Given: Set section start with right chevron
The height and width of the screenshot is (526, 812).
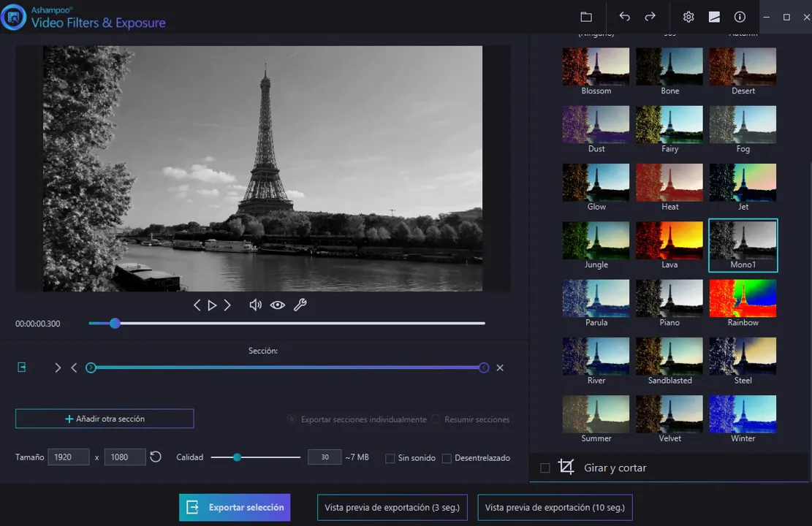Looking at the screenshot, I should 58,367.
